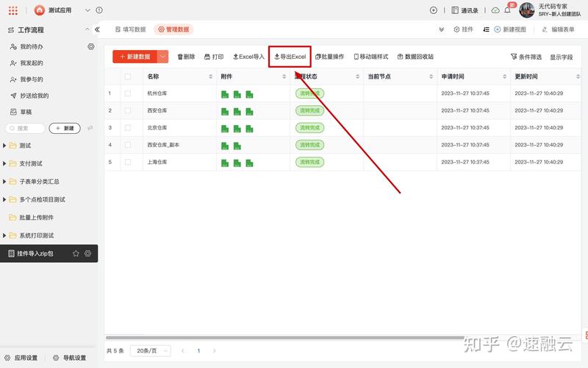The image size is (588, 368).
Task: Open 通讯录 contacts
Action: tap(465, 10)
